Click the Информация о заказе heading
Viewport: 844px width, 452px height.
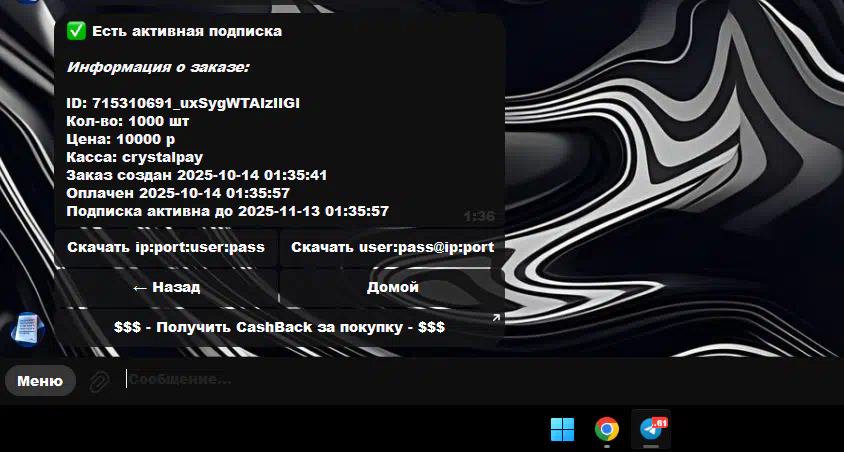158,68
